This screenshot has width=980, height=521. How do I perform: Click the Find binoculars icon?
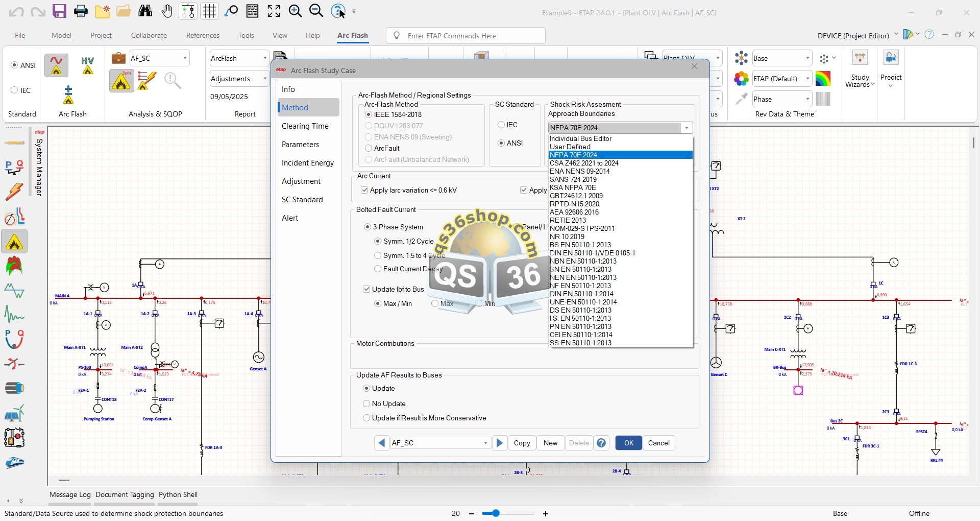[145, 11]
